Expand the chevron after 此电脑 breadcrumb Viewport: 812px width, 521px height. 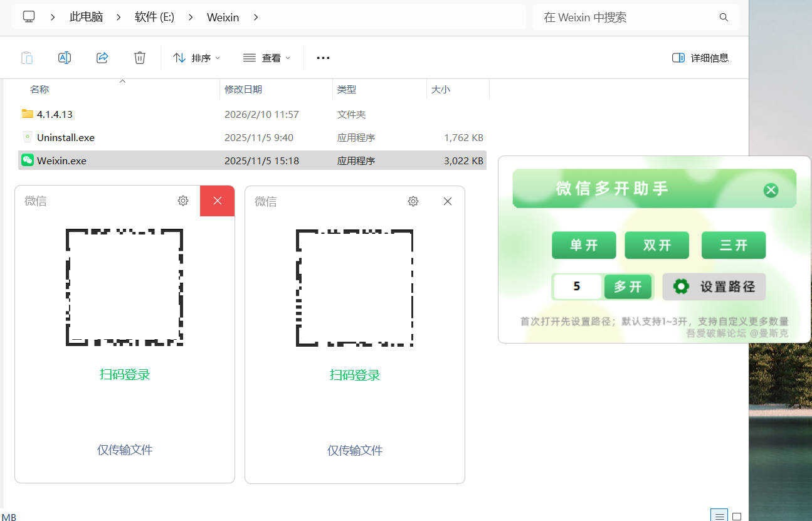coord(119,17)
